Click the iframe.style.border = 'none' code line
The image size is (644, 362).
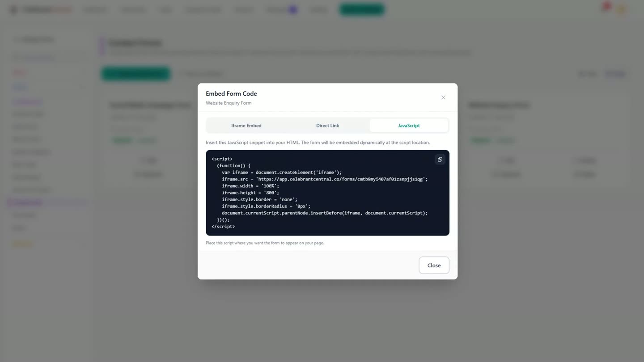click(x=259, y=199)
